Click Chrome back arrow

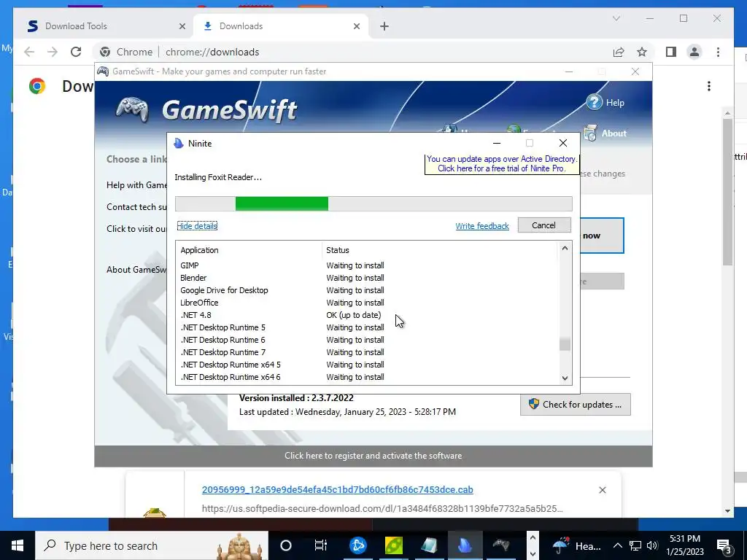(x=29, y=52)
